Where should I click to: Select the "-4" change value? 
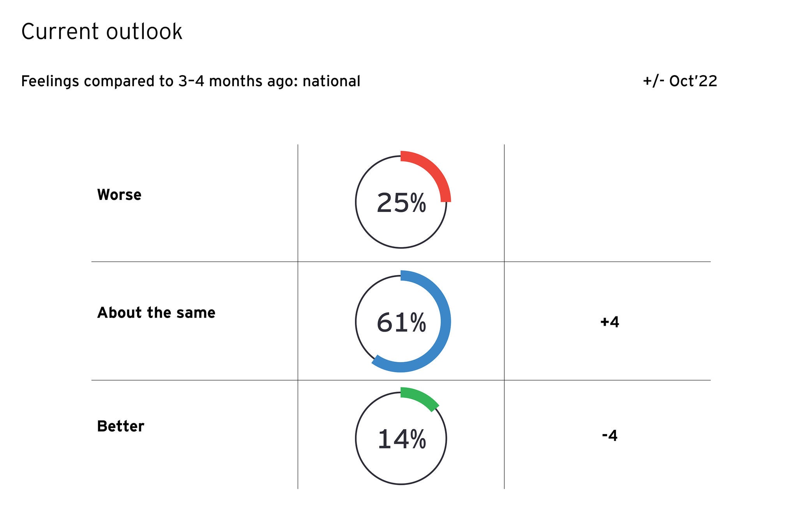coord(610,436)
